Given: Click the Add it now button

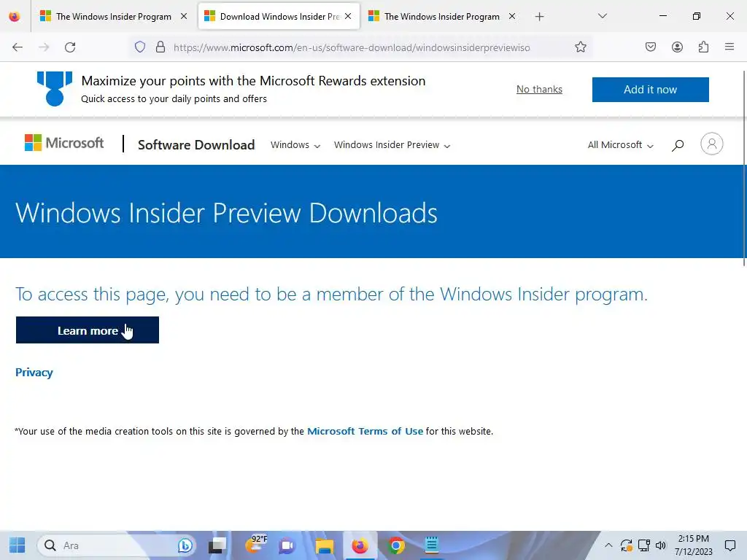Looking at the screenshot, I should pyautogui.click(x=650, y=90).
